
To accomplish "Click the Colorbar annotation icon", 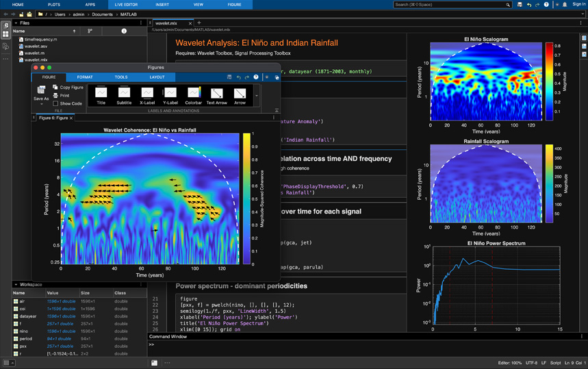I will click(193, 93).
